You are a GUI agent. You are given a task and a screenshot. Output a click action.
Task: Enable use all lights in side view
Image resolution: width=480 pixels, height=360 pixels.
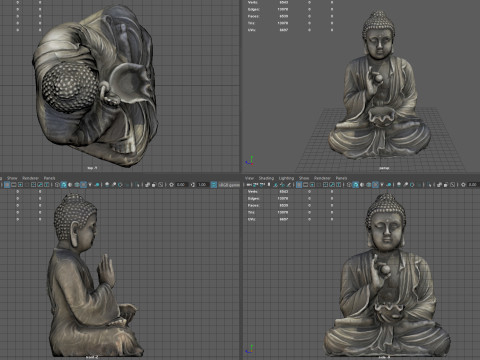tap(90, 185)
